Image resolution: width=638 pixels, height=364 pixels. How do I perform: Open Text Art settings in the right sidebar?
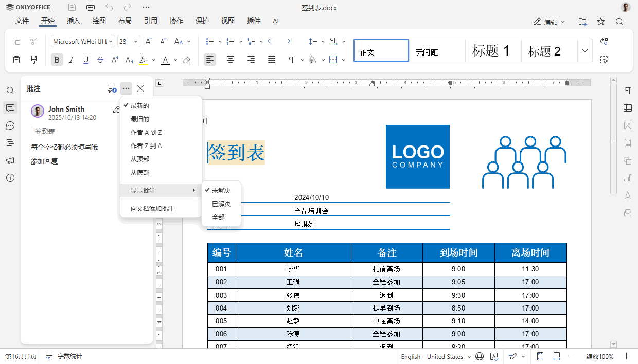[628, 195]
